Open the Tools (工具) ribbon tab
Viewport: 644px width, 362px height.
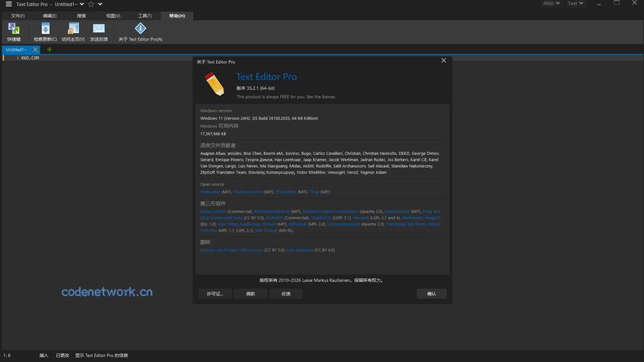click(x=145, y=16)
